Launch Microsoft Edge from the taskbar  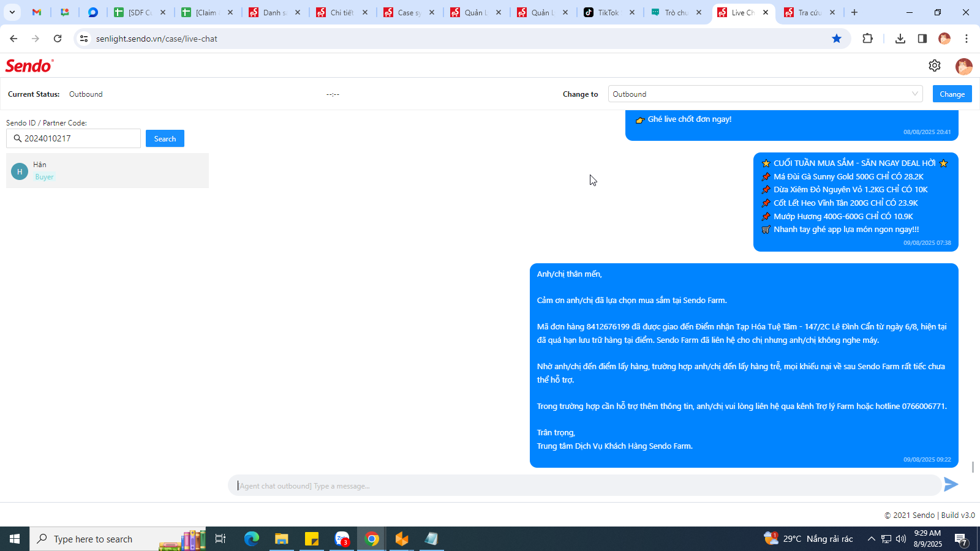click(x=252, y=539)
